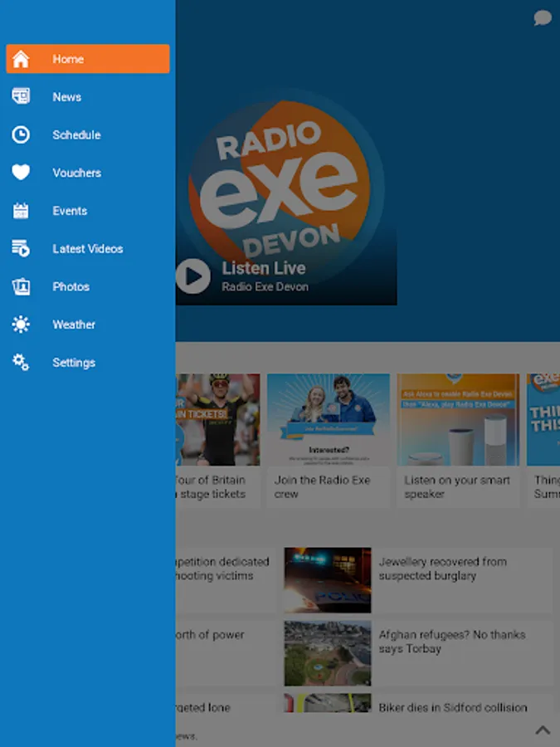Read 'Biker dies in Sidford collision' story
This screenshot has height=747, width=560.
click(453, 707)
